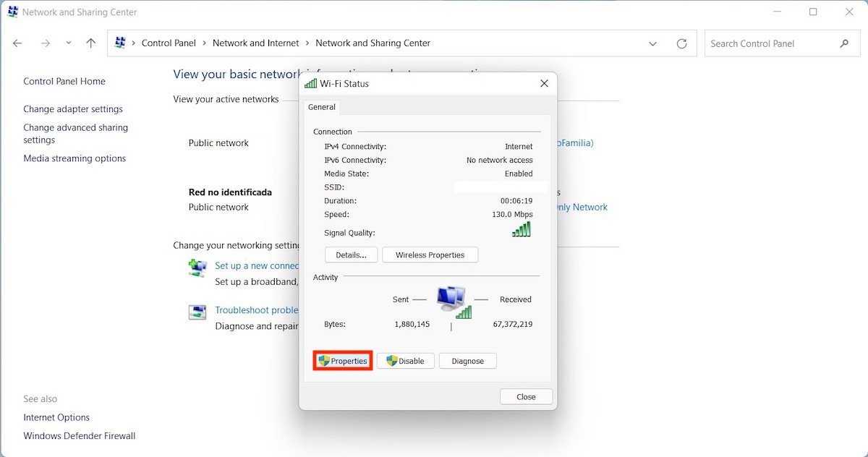Click the Diagnose button
This screenshot has height=457, width=868.
coord(467,361)
